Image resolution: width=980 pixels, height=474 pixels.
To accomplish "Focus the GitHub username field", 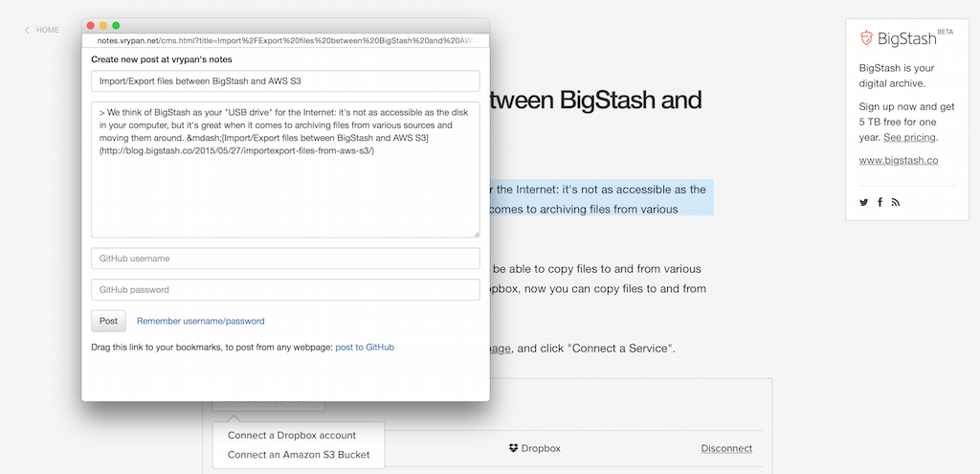I will [x=285, y=259].
